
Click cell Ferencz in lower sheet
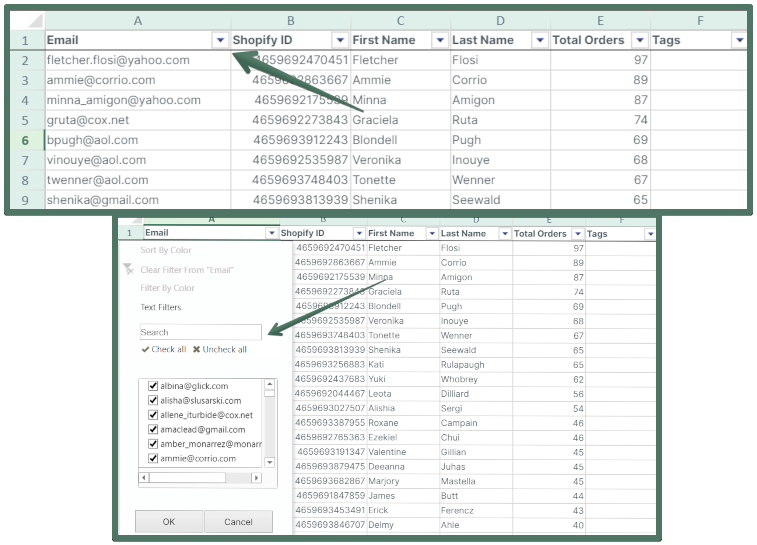(476, 511)
